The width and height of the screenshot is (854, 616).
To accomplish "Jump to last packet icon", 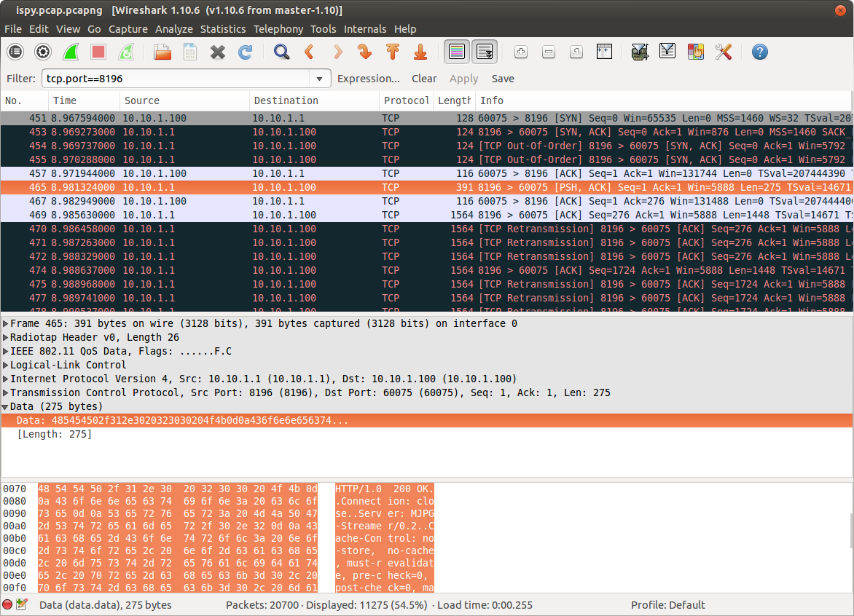I will 420,52.
